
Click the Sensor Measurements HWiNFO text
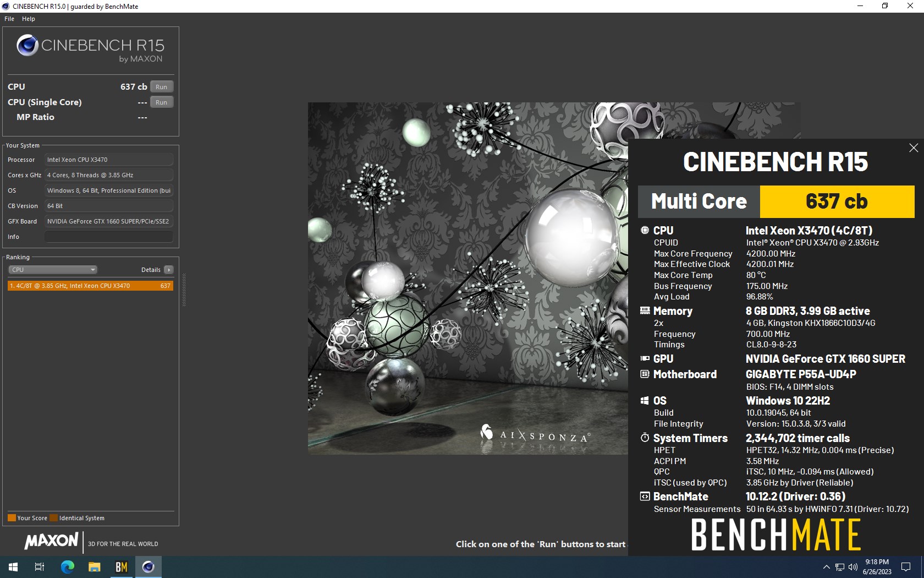point(827,509)
